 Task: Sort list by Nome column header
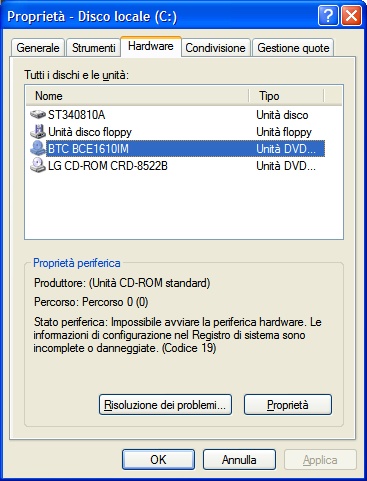[137, 96]
